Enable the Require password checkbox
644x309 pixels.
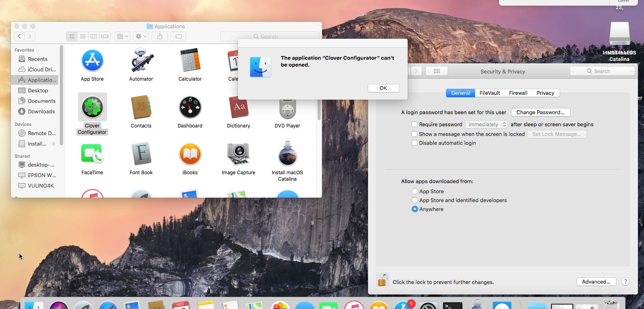point(414,124)
